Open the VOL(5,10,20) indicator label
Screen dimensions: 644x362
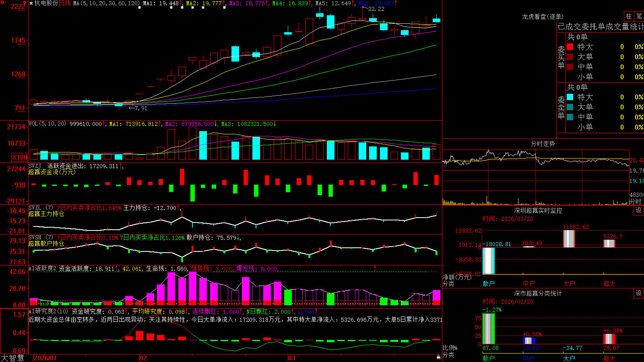(47, 124)
